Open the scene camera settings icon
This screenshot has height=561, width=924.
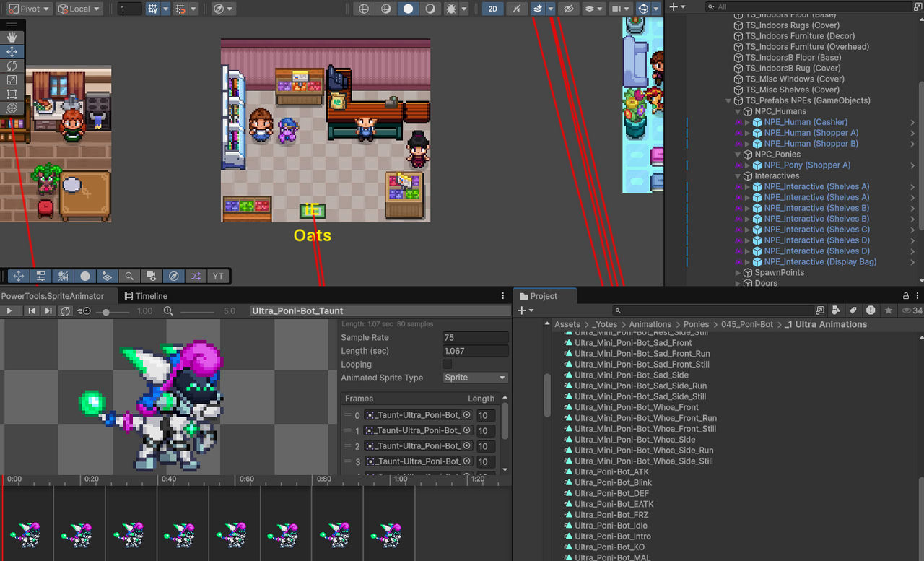[616, 8]
